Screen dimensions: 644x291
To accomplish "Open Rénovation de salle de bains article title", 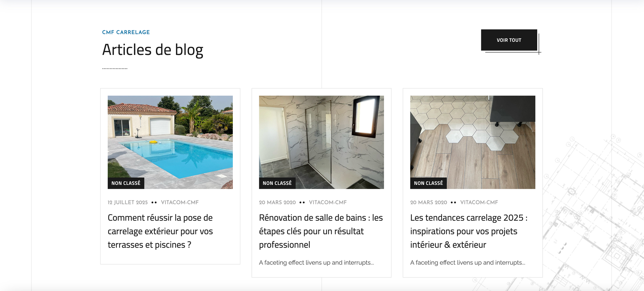I will (321, 231).
